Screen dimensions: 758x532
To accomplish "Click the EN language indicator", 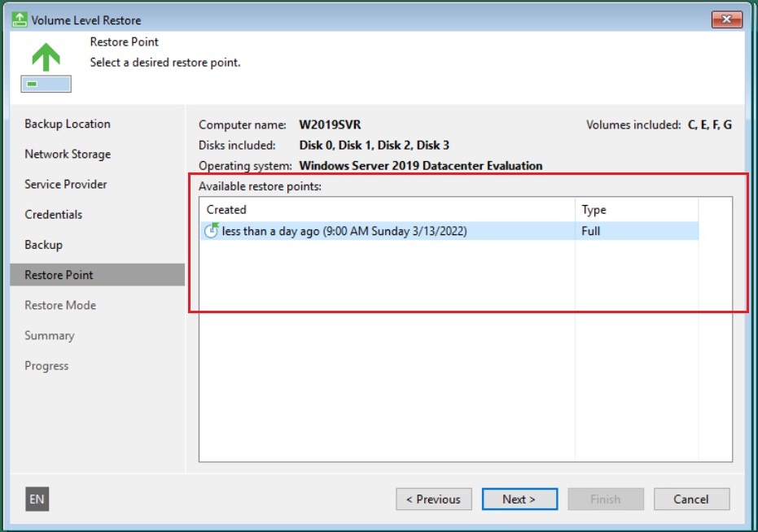I will [x=37, y=499].
